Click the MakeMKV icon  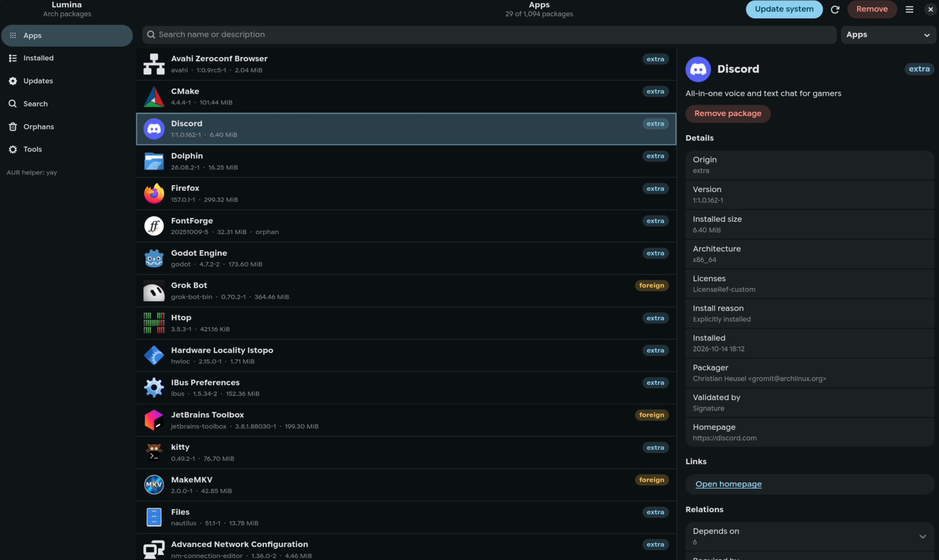click(x=154, y=485)
